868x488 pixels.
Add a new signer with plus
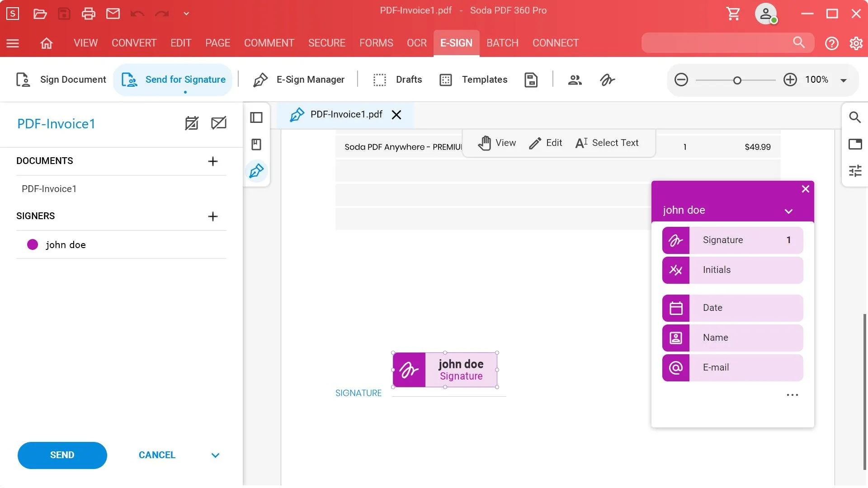click(212, 216)
